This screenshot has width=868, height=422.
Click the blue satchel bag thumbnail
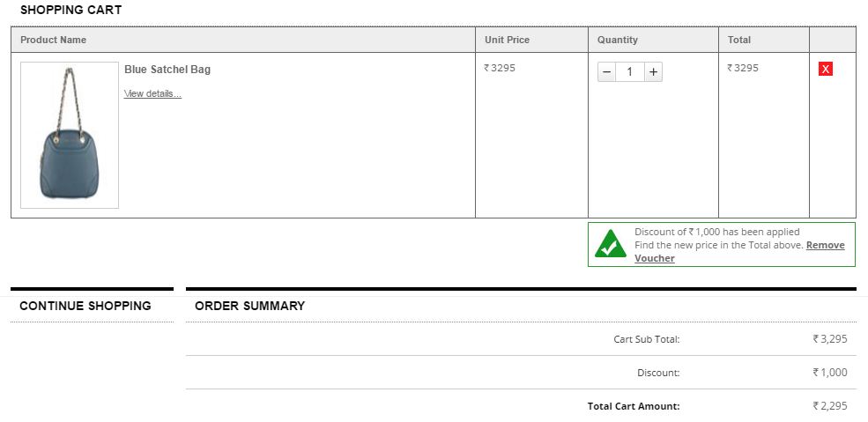pyautogui.click(x=70, y=135)
